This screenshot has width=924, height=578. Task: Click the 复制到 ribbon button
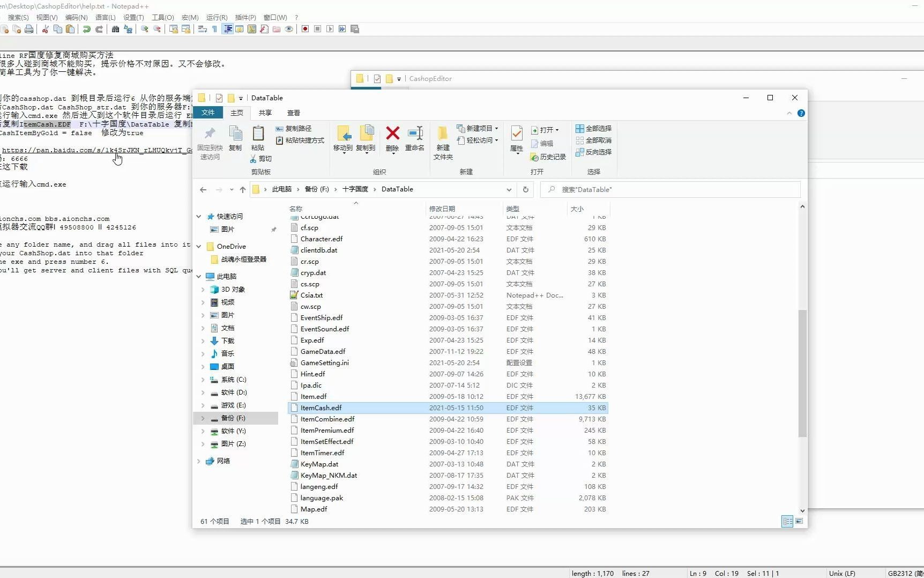click(366, 139)
